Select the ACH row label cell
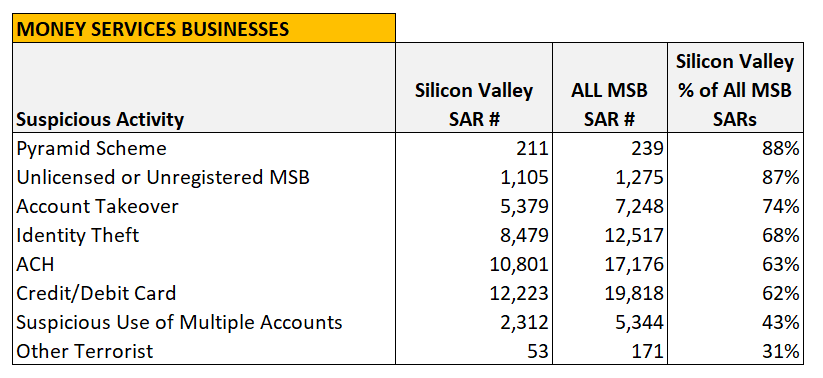823x378 pixels. pyautogui.click(x=204, y=264)
